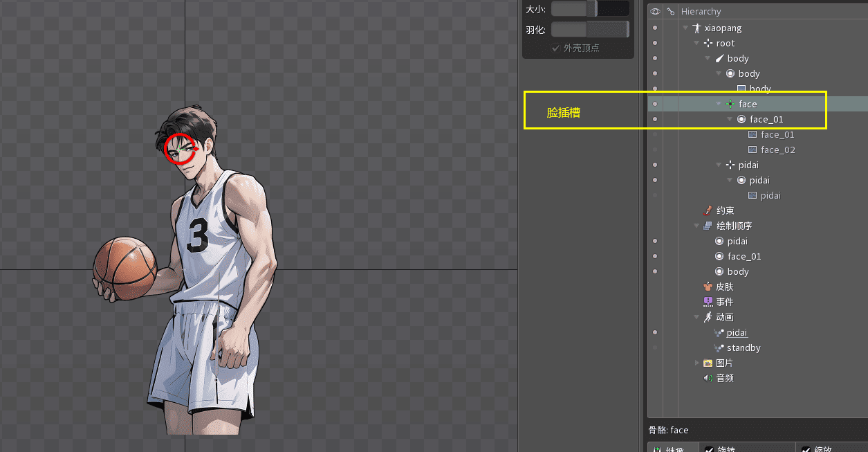Click the 羽化 feather slider

tap(589, 29)
